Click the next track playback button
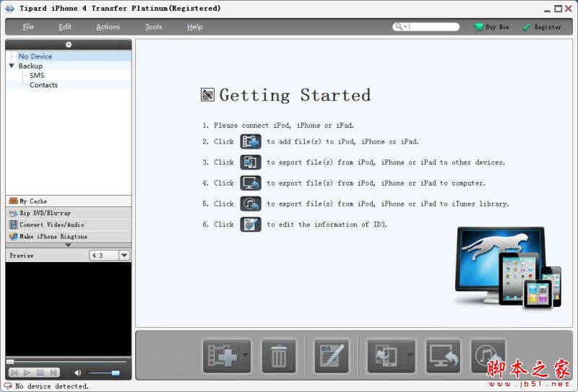578x392 pixels. 53,373
